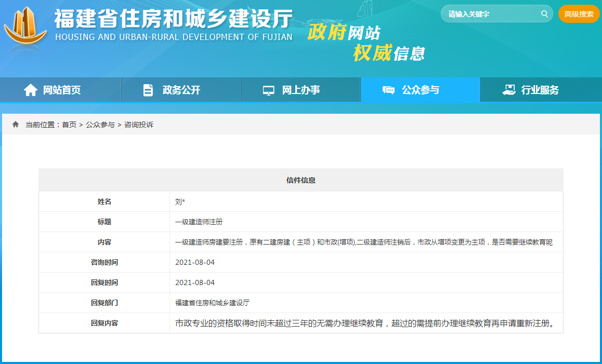The height and width of the screenshot is (364, 602).
Task: Click the megaphone icon beside 公众参与
Action: click(388, 89)
